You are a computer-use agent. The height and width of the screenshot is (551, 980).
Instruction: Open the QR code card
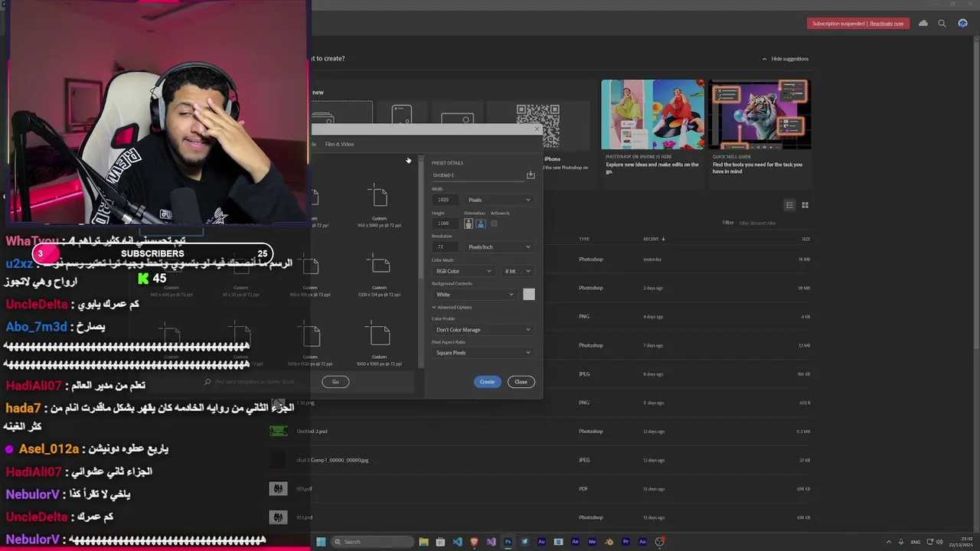537,125
